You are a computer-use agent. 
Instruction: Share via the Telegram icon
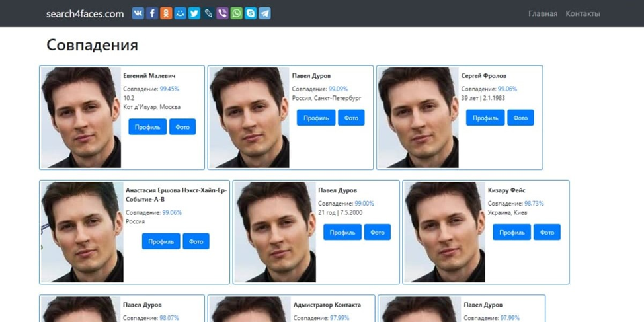click(264, 13)
